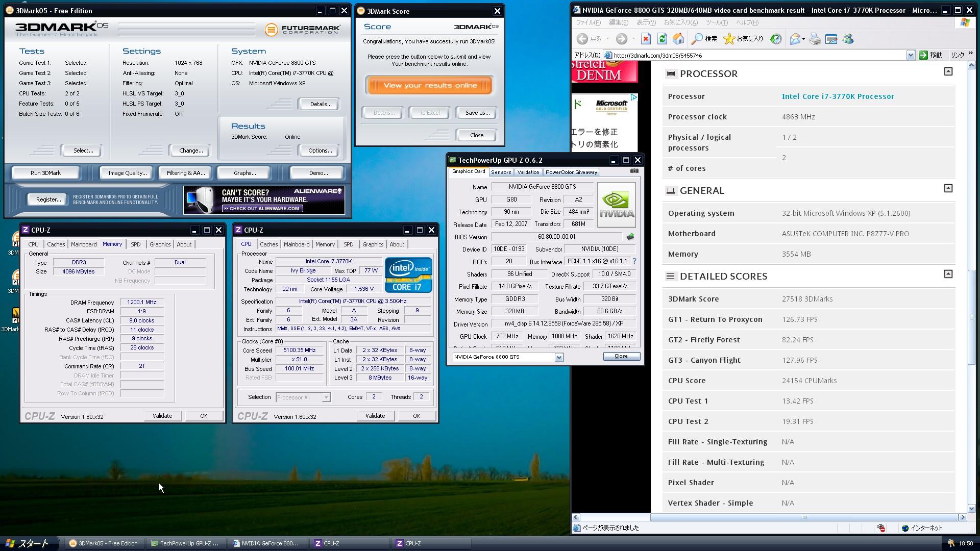Open the Tools menu in Internet Explorer

[717, 22]
